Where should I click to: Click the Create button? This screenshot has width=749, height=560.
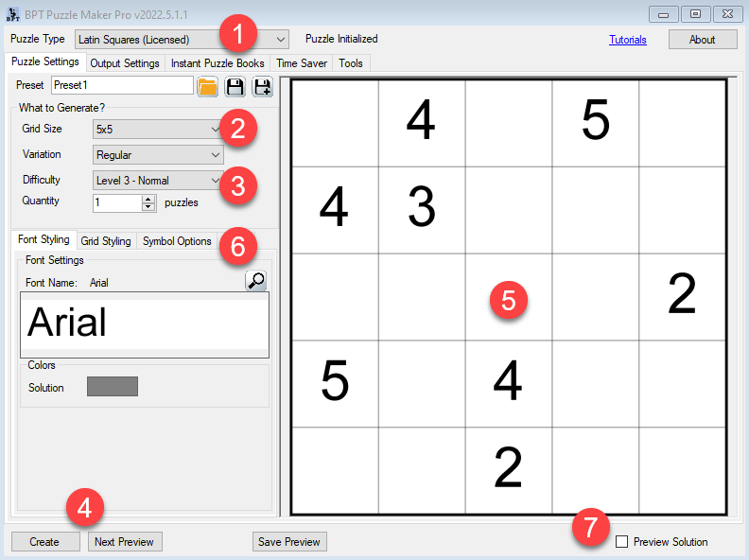tap(44, 542)
